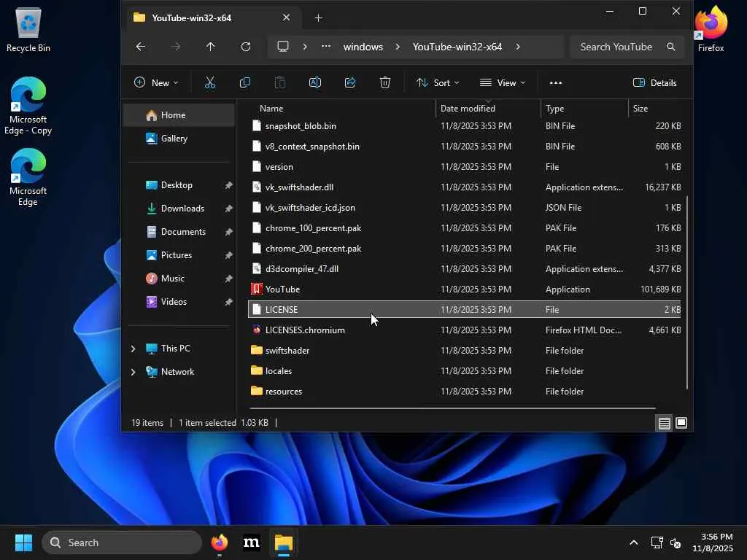Select Microsoft Edge - Copy desktop icon
747x560 pixels.
point(28,106)
